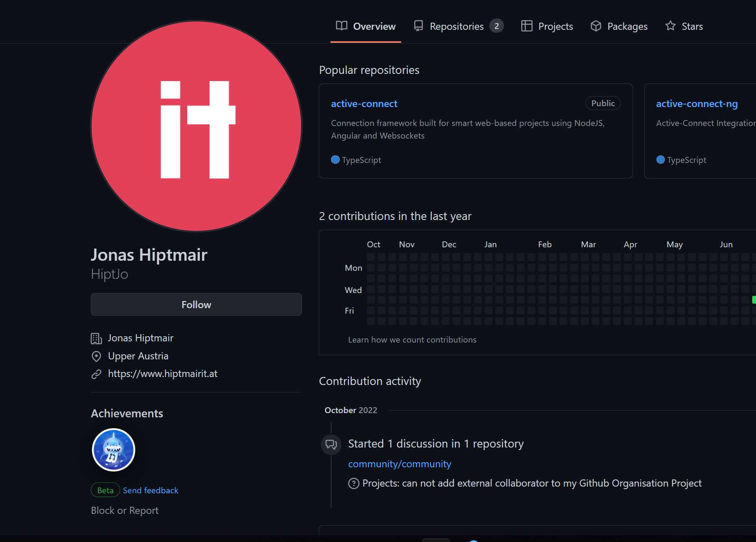Open the Projects tab
Viewport: 756px width, 542px height.
(x=547, y=26)
